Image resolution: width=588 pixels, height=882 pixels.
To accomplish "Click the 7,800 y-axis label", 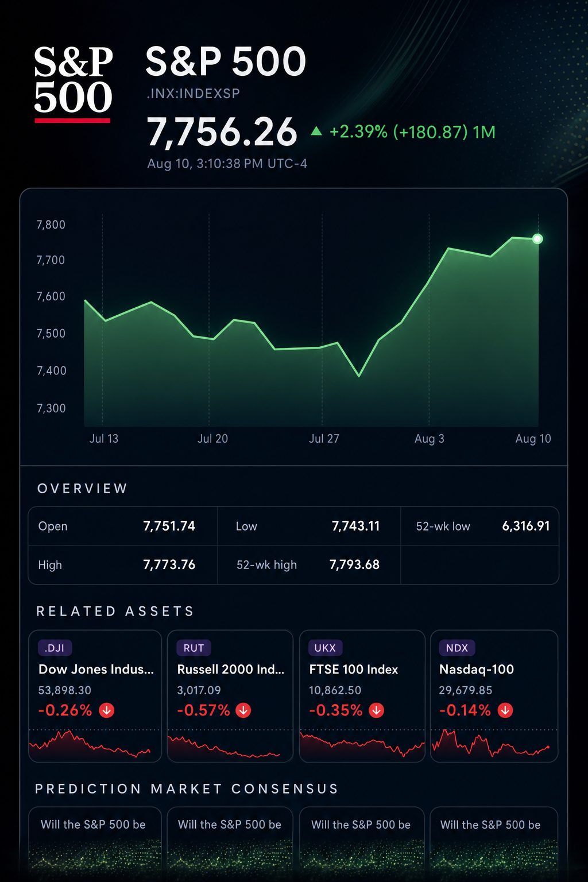I will click(x=51, y=225).
